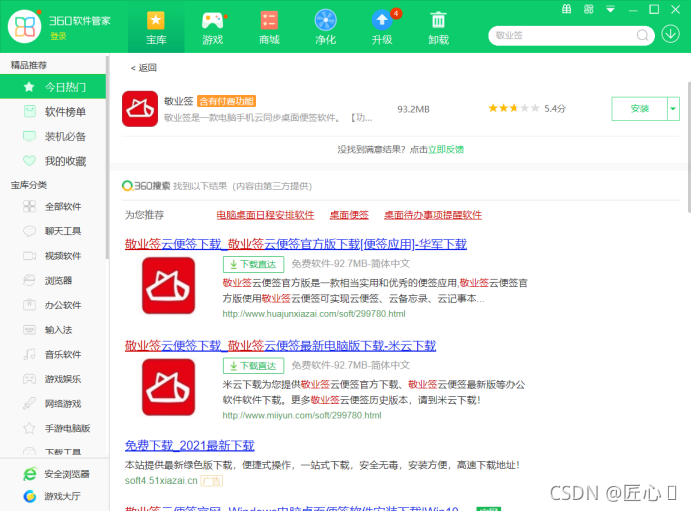Open the huajunxiazai.com URL link
This screenshot has height=511, width=692.
click(314, 314)
